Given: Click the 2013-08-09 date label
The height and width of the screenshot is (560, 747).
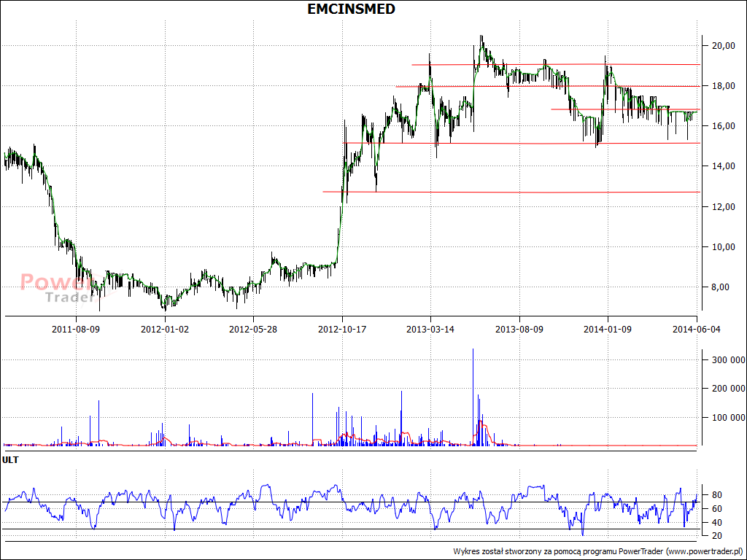Looking at the screenshot, I should (x=519, y=329).
